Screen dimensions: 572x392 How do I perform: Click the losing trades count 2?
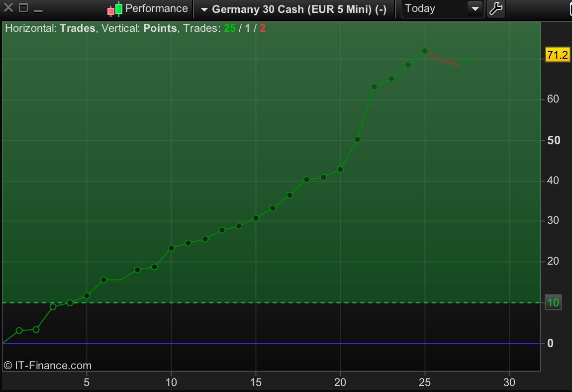[x=263, y=28]
